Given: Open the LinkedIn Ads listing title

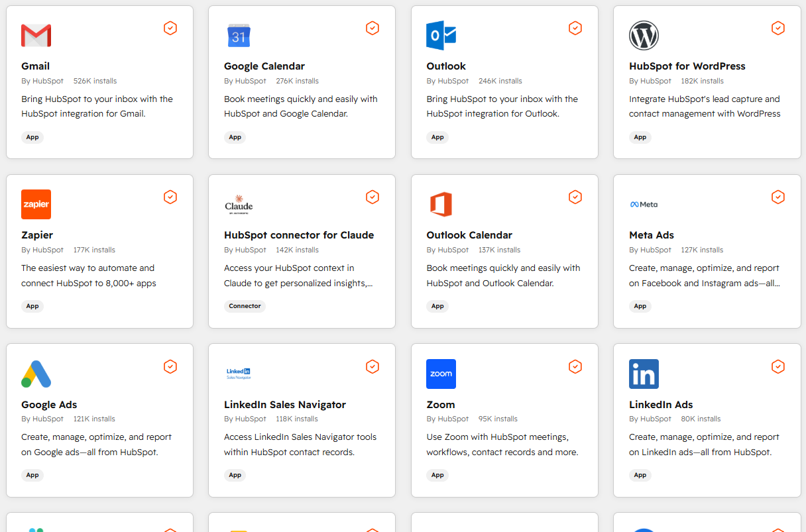Looking at the screenshot, I should click(x=661, y=405).
